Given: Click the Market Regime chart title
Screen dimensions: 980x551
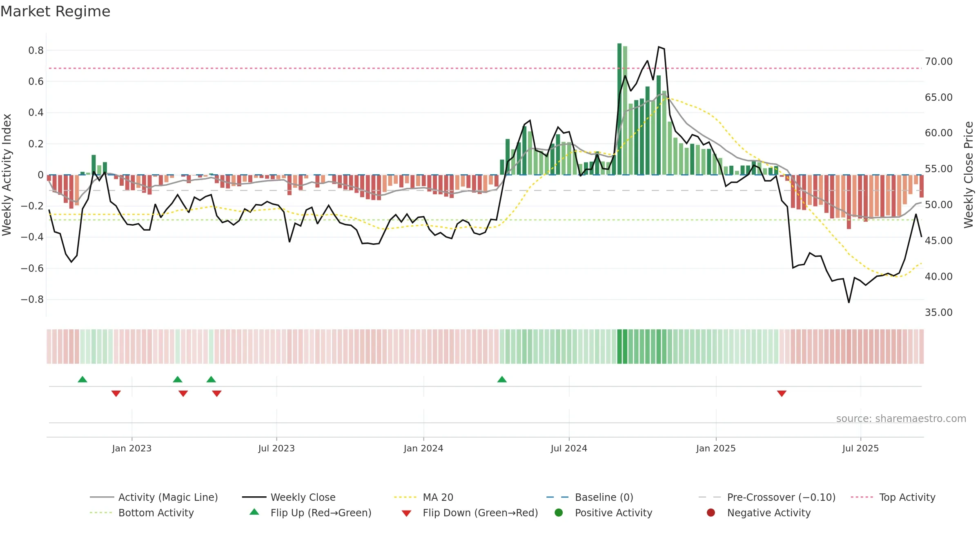Looking at the screenshot, I should pos(55,11).
